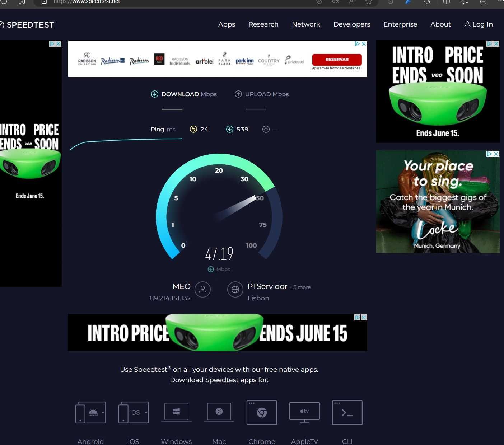Click the 'DOWNLOAD Mbps' label
The width and height of the screenshot is (504, 445).
189,94
